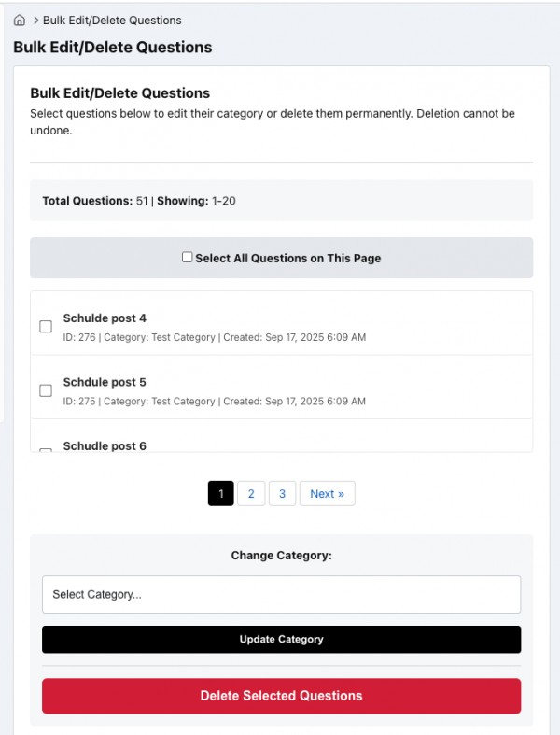The image size is (560, 735).
Task: Go to pagination page 2
Action: point(251,494)
